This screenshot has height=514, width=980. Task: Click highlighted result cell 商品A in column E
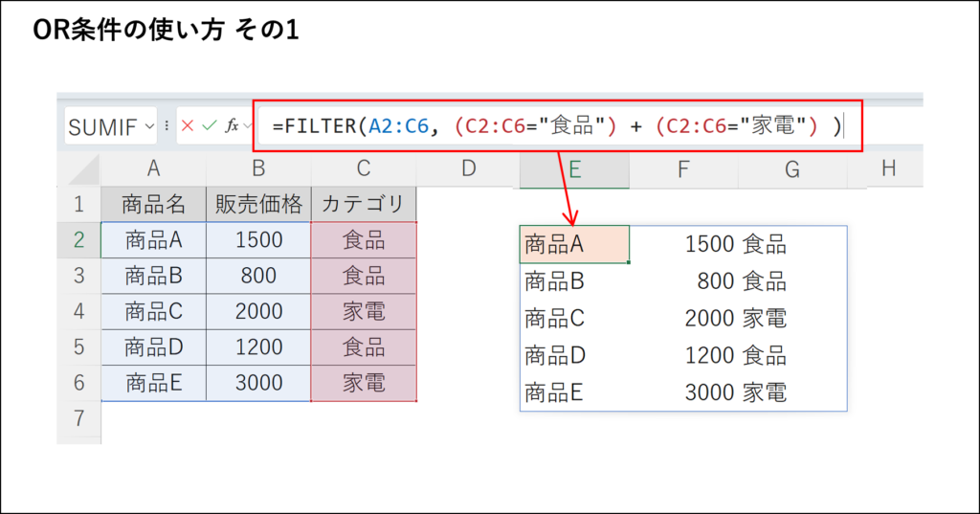574,244
